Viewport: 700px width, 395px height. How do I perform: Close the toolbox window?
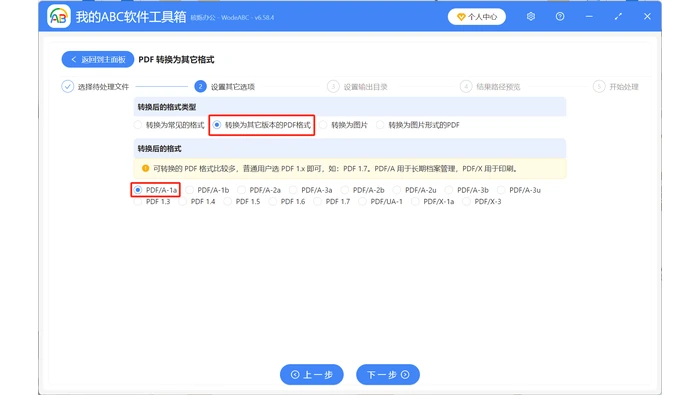(x=647, y=17)
